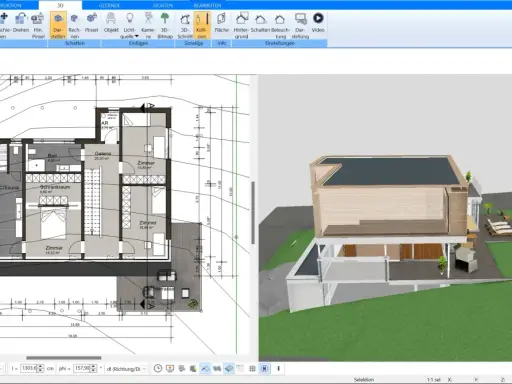512x384 pixels.
Task: Open the Lichtquelle dropdown arrow
Action: [137, 36]
